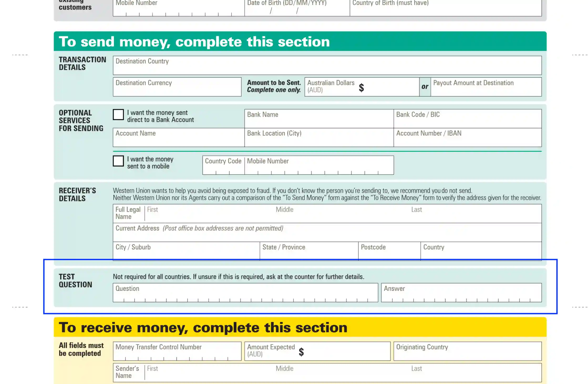588x384 pixels.
Task: Click the Destination Country field
Action: pos(327,65)
